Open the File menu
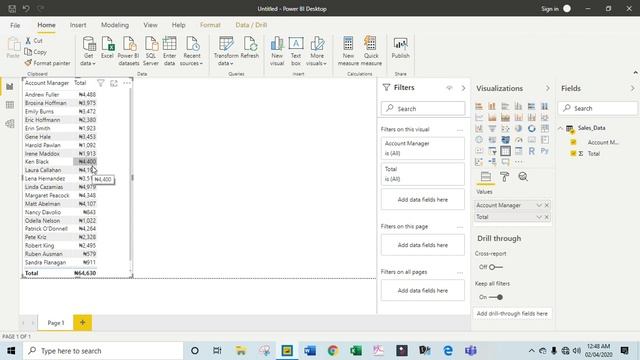This screenshot has width=640, height=360. 15,25
